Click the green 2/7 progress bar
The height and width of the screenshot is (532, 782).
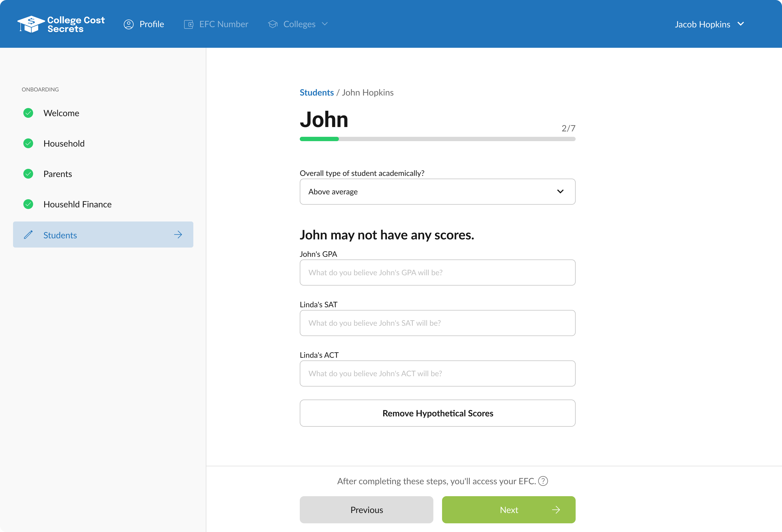[x=319, y=139]
